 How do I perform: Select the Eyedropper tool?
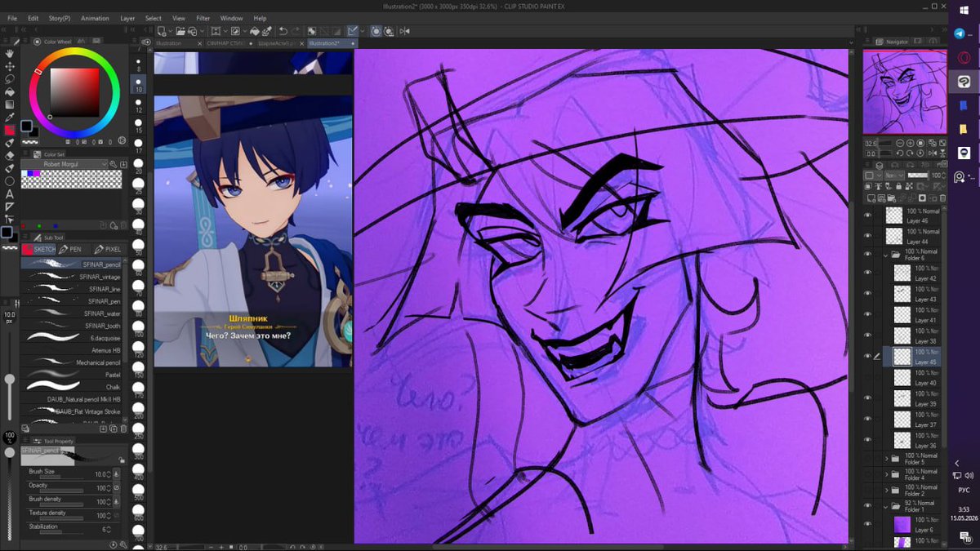pos(10,117)
